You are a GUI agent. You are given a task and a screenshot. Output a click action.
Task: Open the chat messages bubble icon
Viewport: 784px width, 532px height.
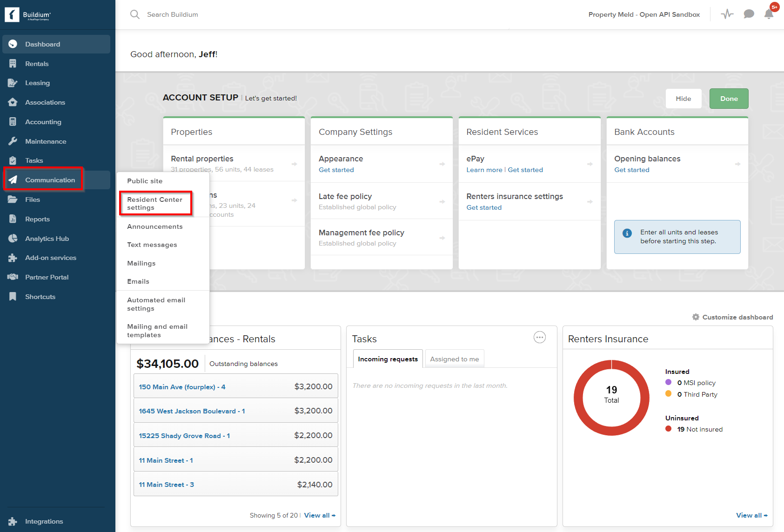(x=749, y=14)
